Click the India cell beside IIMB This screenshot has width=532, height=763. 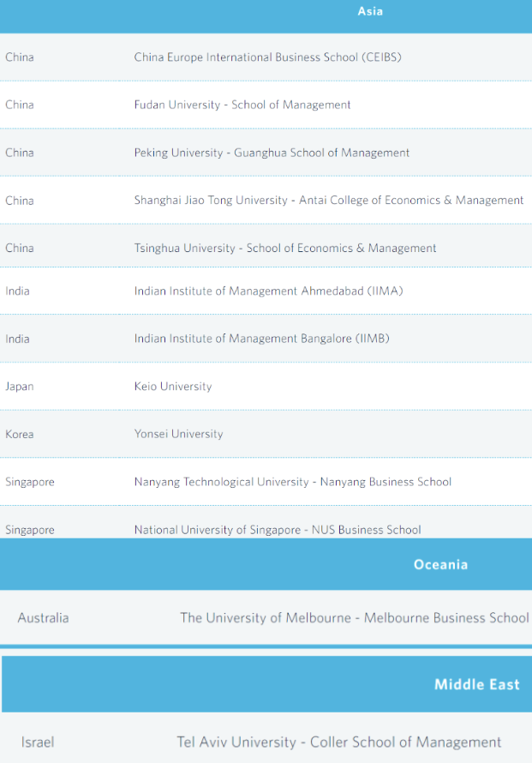coord(17,339)
